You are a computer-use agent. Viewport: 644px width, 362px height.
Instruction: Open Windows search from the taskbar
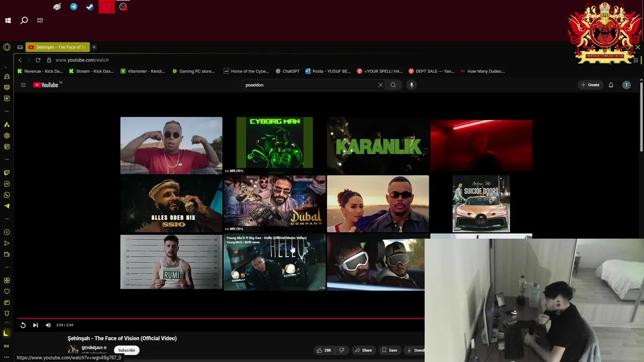(24, 21)
